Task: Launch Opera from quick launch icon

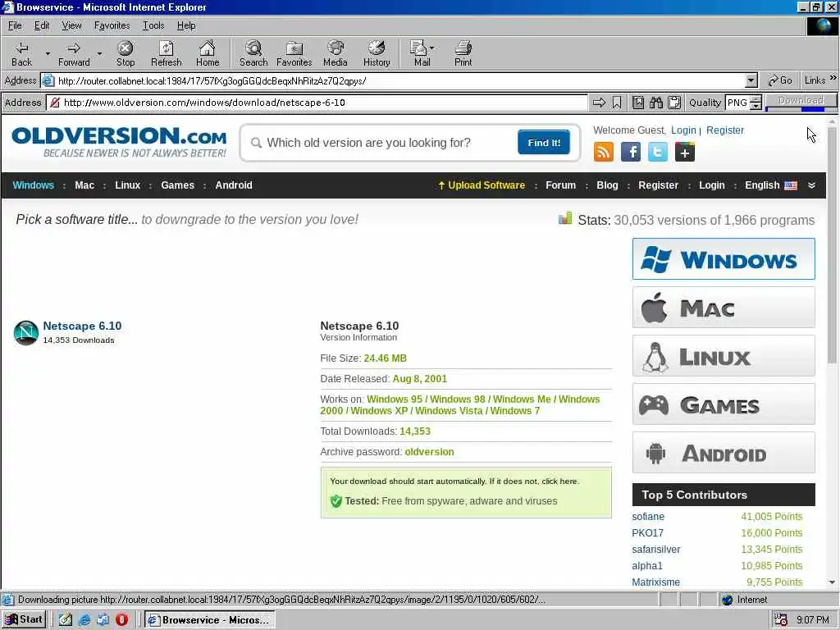Action: coord(121,619)
